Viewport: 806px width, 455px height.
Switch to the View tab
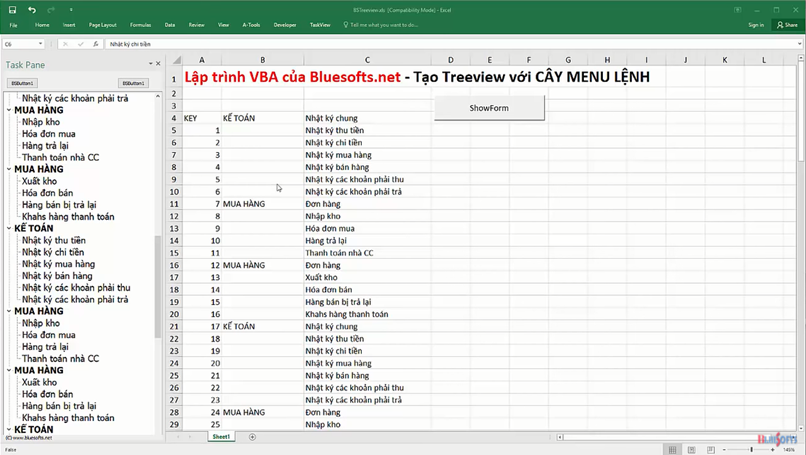point(223,25)
